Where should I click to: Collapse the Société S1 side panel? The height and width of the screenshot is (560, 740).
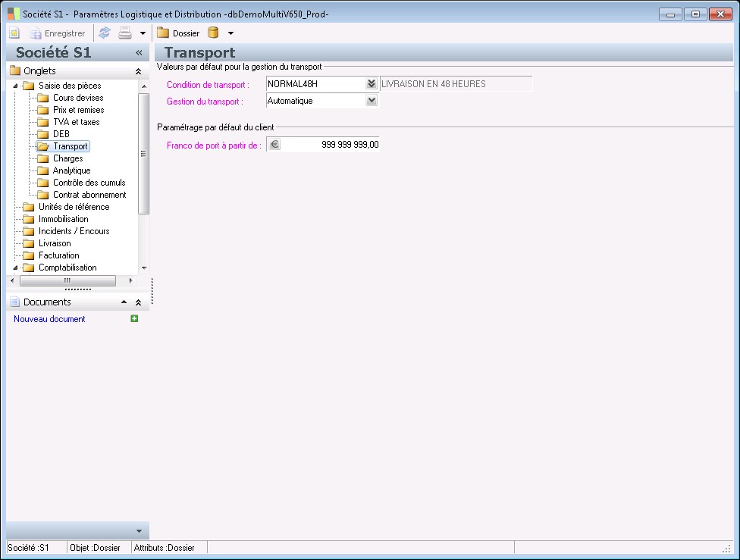click(139, 53)
